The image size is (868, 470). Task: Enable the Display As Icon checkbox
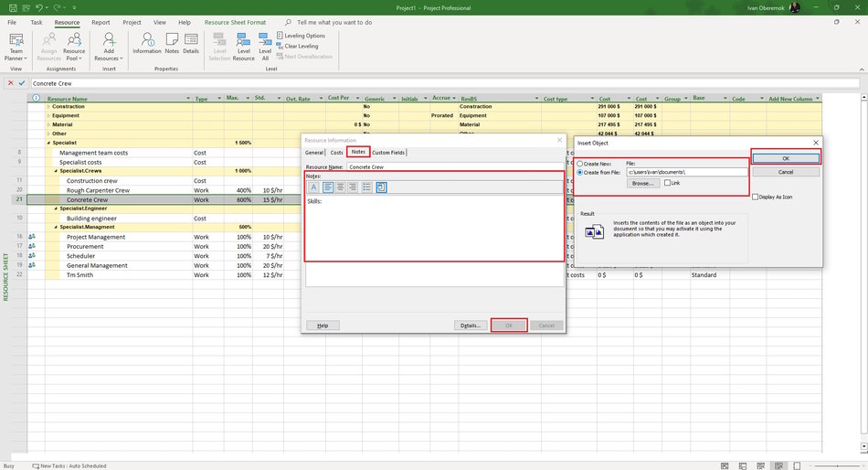[x=755, y=197]
